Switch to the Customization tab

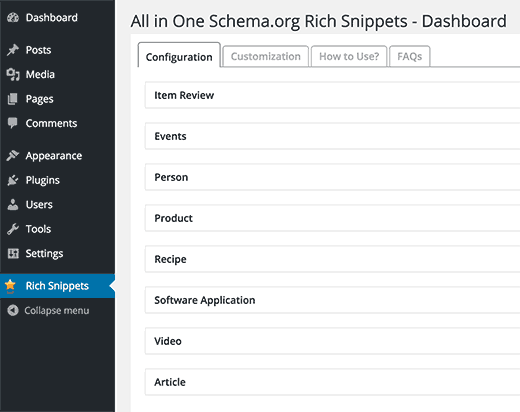(266, 56)
